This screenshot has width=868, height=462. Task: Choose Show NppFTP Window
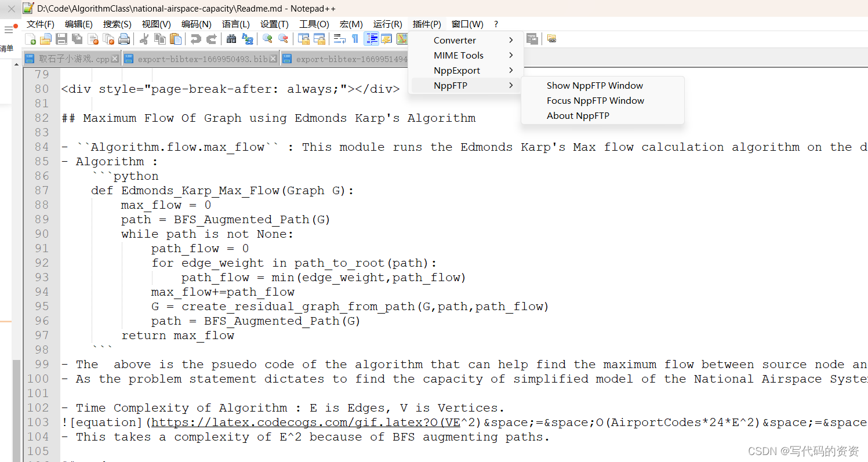[x=602, y=85]
